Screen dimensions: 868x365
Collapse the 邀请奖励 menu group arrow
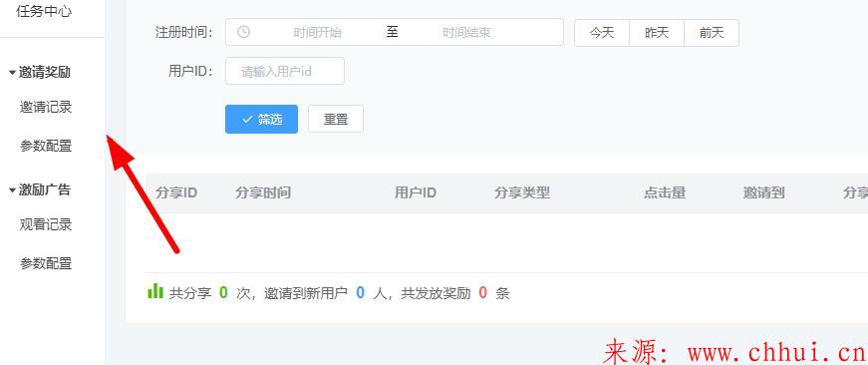click(12, 73)
